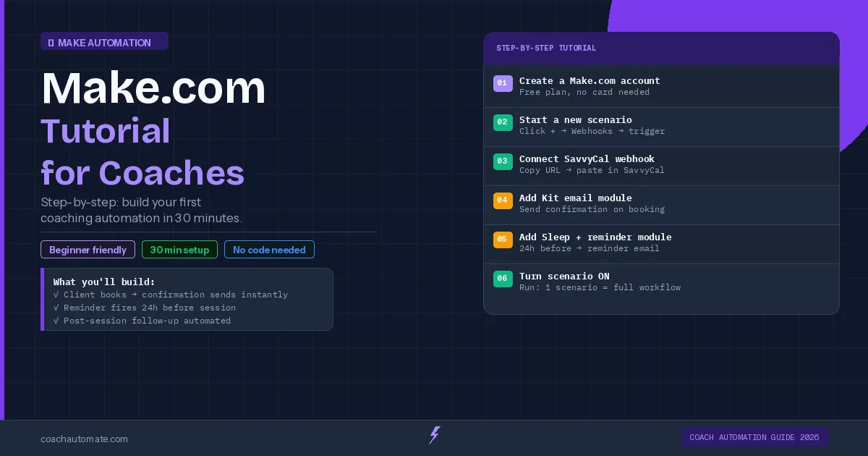The height and width of the screenshot is (456, 868).
Task: Click the COACH AUTOMATION GUIDE 2026 badge
Action: [x=754, y=437]
